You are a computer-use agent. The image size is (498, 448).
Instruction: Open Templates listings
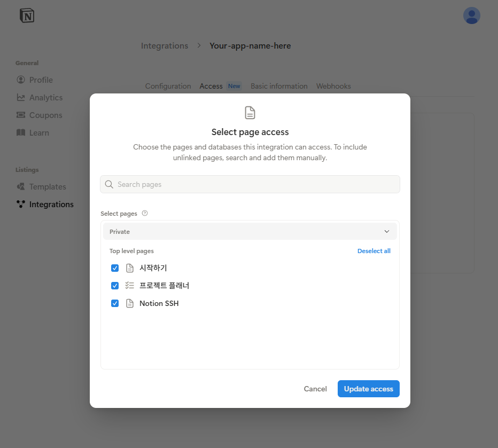tap(48, 186)
